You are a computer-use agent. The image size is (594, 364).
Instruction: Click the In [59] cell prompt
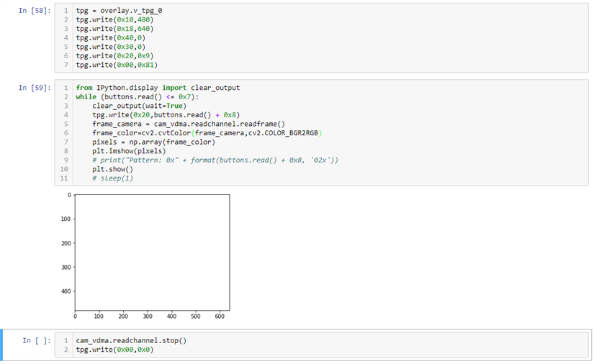pyautogui.click(x=34, y=88)
